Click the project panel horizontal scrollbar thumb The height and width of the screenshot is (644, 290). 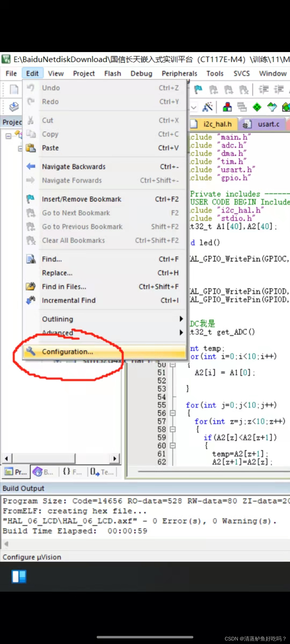(44, 458)
